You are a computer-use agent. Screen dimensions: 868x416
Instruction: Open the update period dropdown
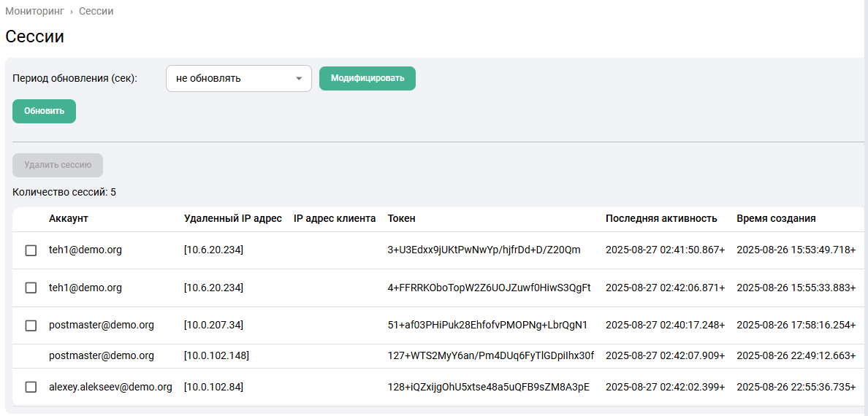(238, 79)
